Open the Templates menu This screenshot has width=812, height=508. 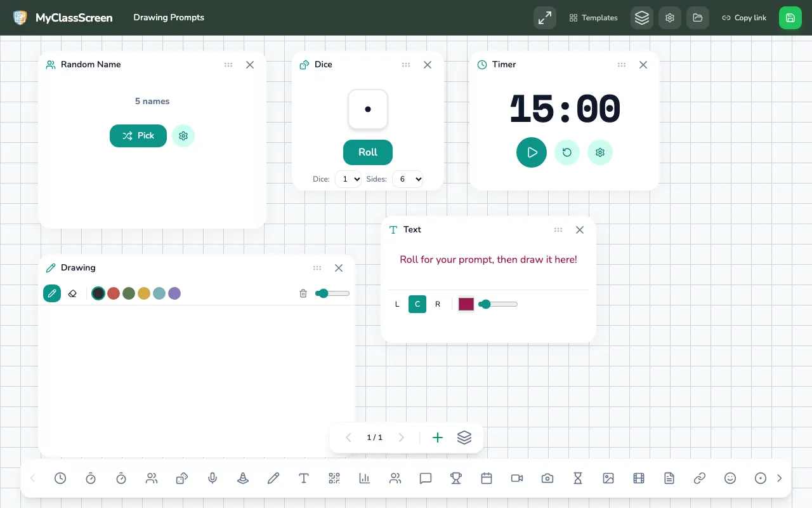tap(593, 18)
